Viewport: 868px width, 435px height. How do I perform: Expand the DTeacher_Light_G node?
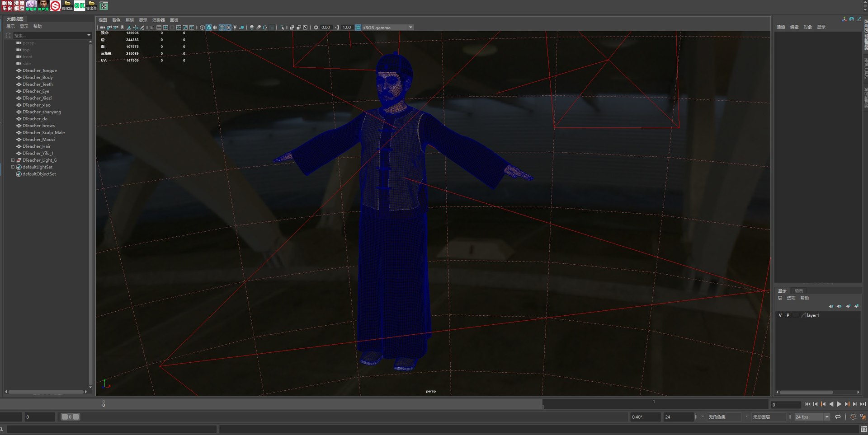13,160
